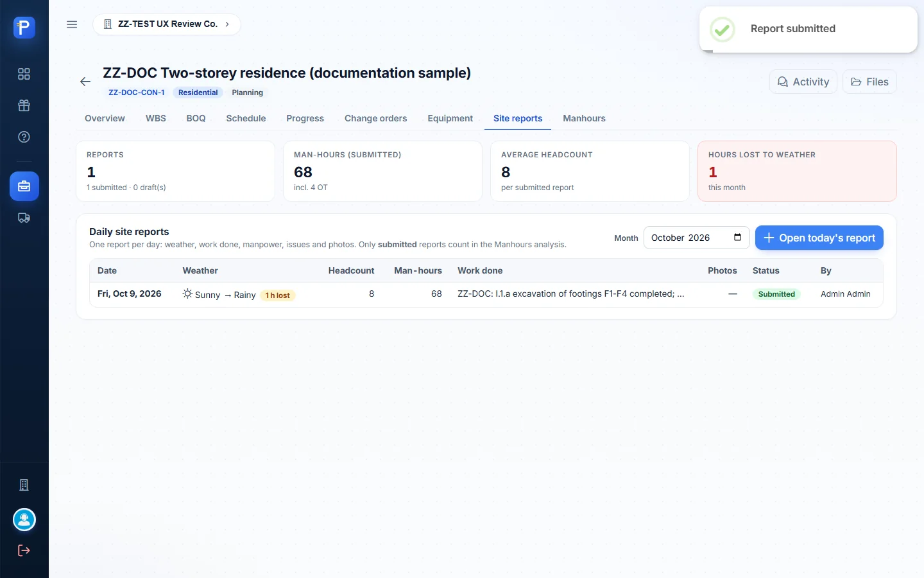Switch to the BOQ tab
Image resolution: width=924 pixels, height=578 pixels.
pyautogui.click(x=196, y=118)
